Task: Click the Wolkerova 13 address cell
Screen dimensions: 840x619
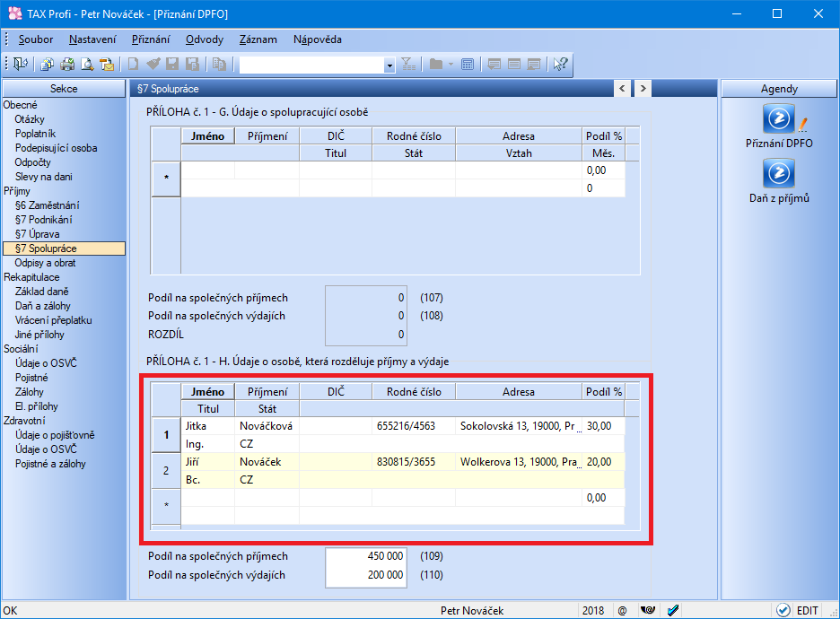Action: tap(519, 462)
